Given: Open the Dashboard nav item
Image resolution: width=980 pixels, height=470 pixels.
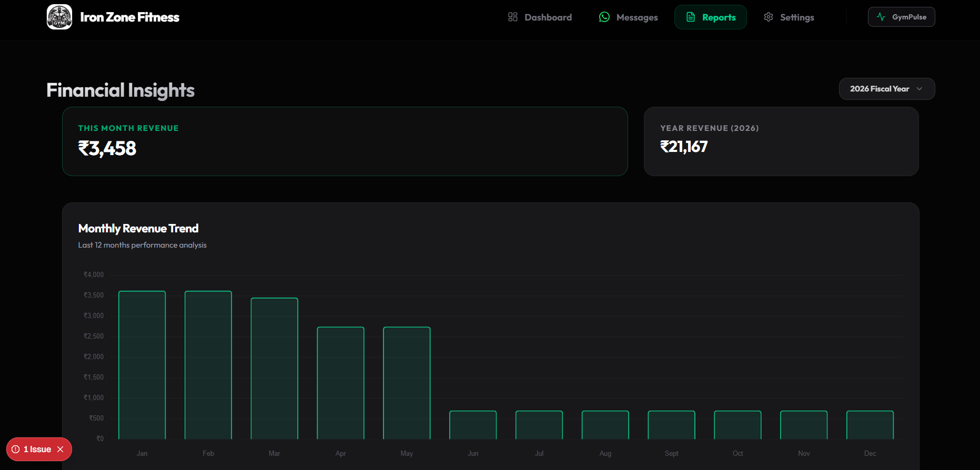Looking at the screenshot, I should [x=540, y=17].
